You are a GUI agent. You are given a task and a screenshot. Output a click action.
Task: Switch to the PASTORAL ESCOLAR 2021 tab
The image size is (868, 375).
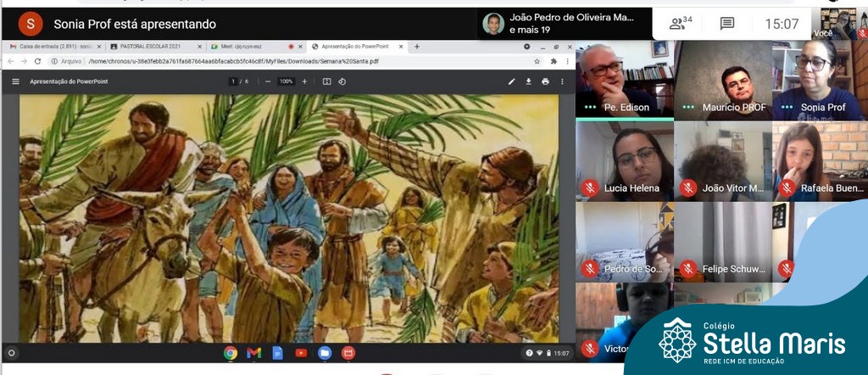pyautogui.click(x=148, y=47)
